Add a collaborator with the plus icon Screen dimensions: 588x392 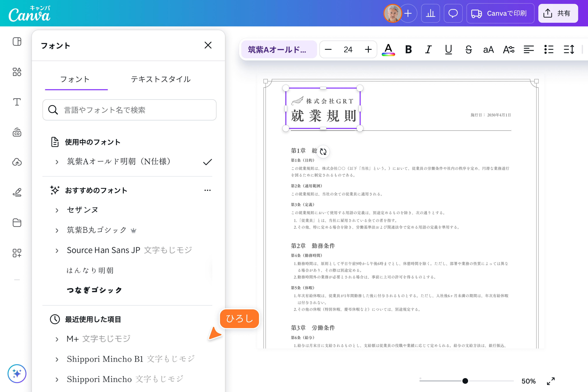click(x=408, y=13)
